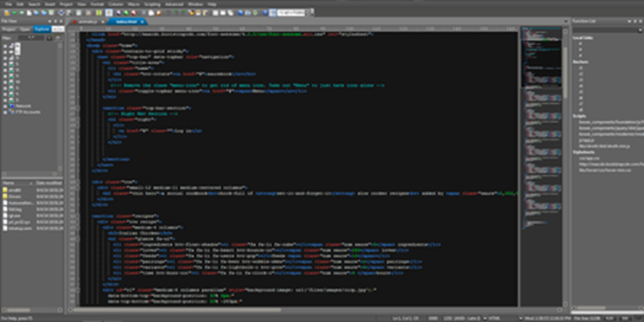Screen dimensions: 644x322
Task: Click the File View filter field
Action: coord(31,37)
